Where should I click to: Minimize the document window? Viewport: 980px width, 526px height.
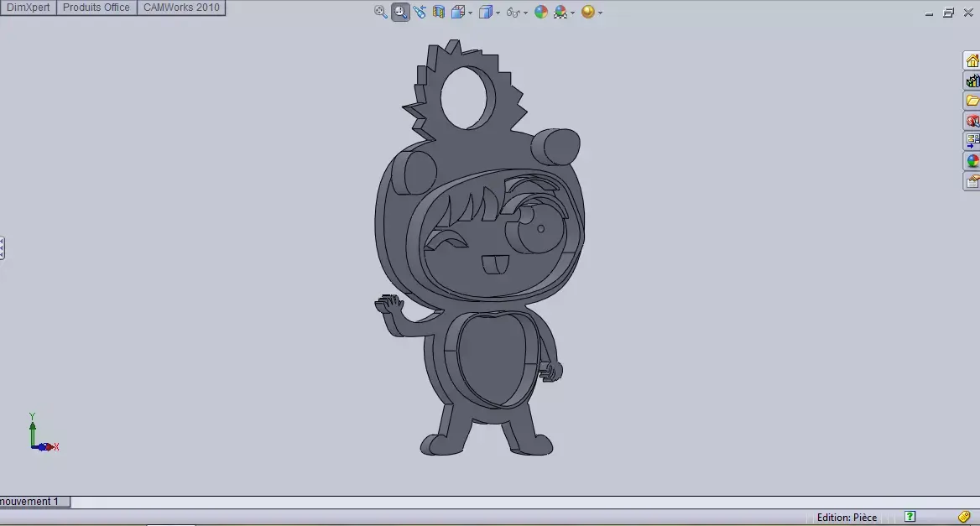pyautogui.click(x=929, y=13)
